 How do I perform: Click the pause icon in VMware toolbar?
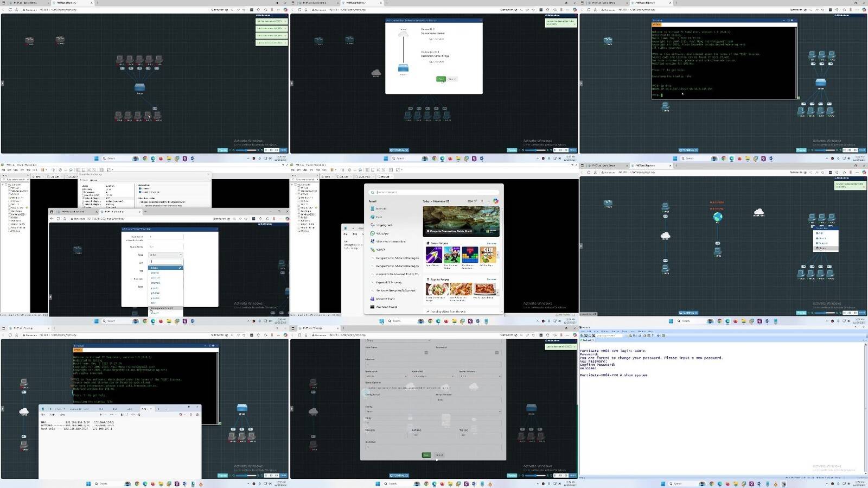pyautogui.click(x=43, y=170)
